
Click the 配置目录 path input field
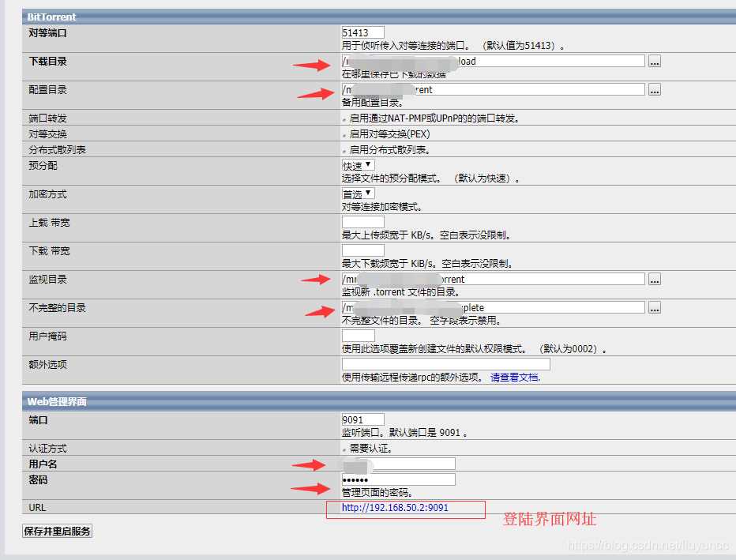[493, 90]
